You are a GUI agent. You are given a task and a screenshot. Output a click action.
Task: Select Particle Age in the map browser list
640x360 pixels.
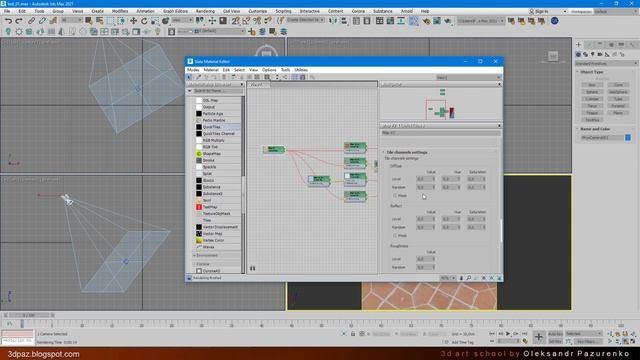tap(218, 113)
